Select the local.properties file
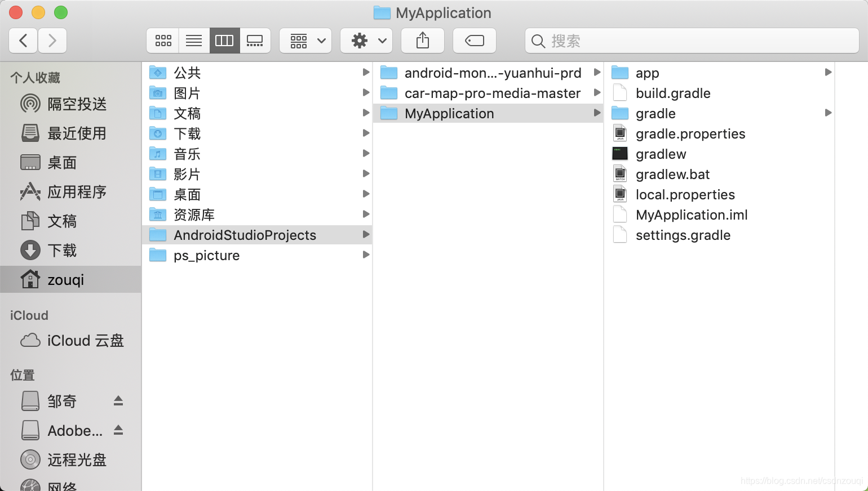Screen dimensions: 868x491 click(x=719, y=194)
